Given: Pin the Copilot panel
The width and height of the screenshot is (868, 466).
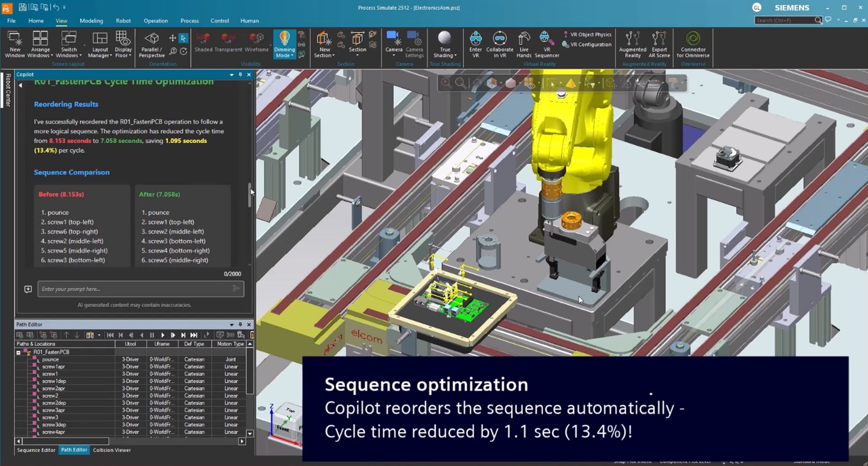Looking at the screenshot, I should tap(240, 75).
